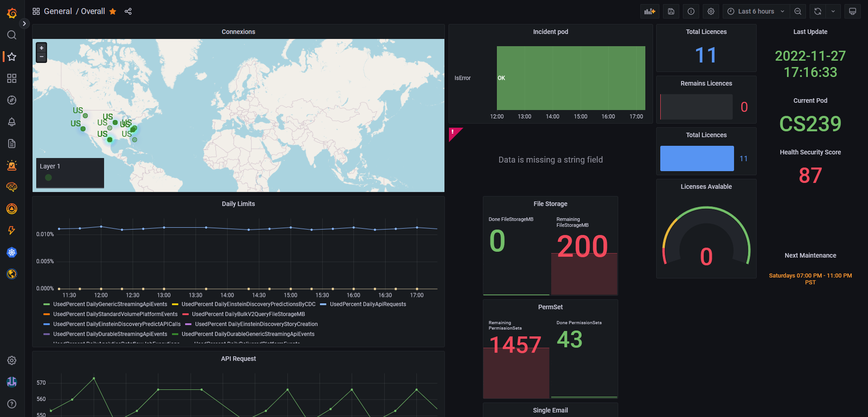The width and height of the screenshot is (868, 417).
Task: Open the Next Maintenance panel title
Action: pyautogui.click(x=810, y=255)
